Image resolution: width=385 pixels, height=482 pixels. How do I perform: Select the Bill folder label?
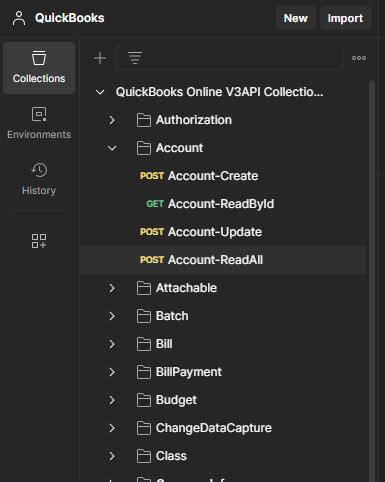(x=164, y=344)
